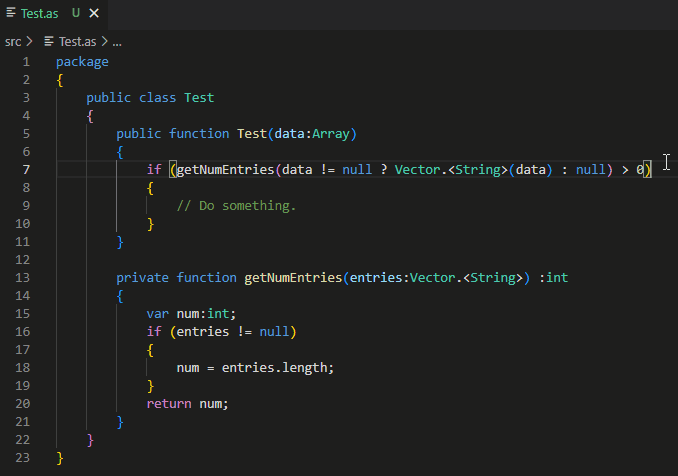Expand the chevron after Test.as breadcrumb
The image size is (678, 476).
click(104, 41)
